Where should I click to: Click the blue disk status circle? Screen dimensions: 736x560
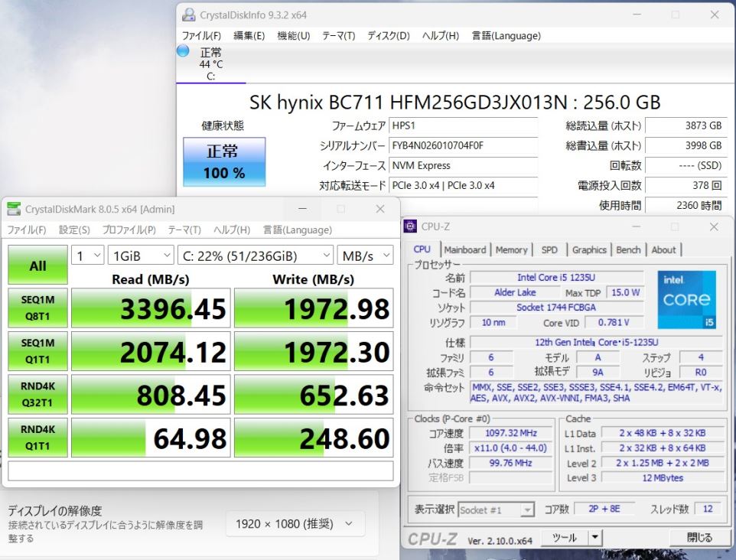tap(183, 50)
